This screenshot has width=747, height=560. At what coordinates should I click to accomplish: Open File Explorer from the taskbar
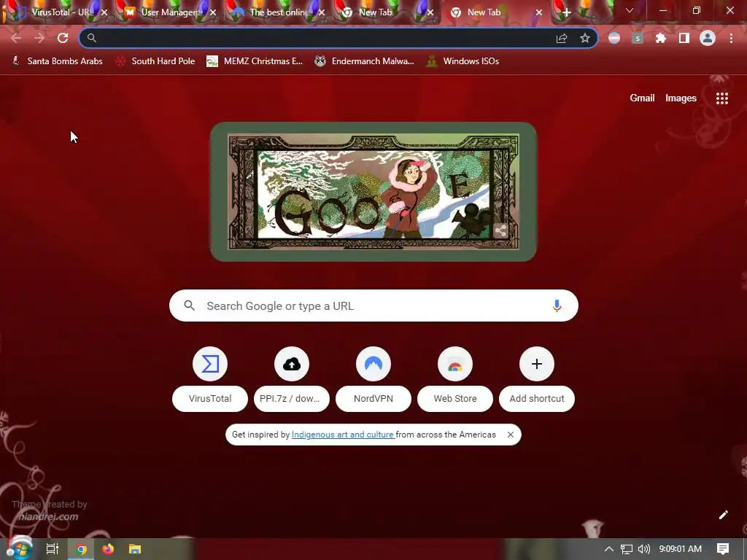click(135, 549)
